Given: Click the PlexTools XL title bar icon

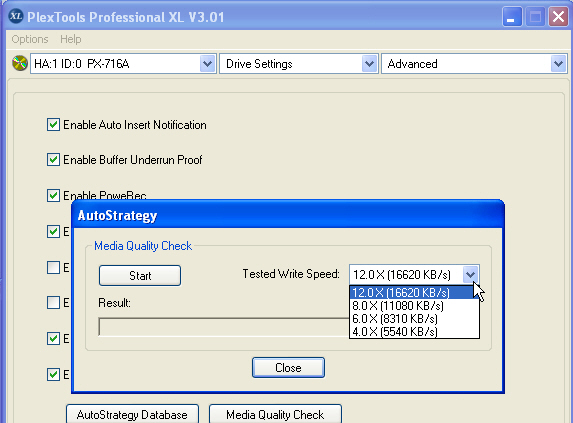Looking at the screenshot, I should pyautogui.click(x=16, y=16).
